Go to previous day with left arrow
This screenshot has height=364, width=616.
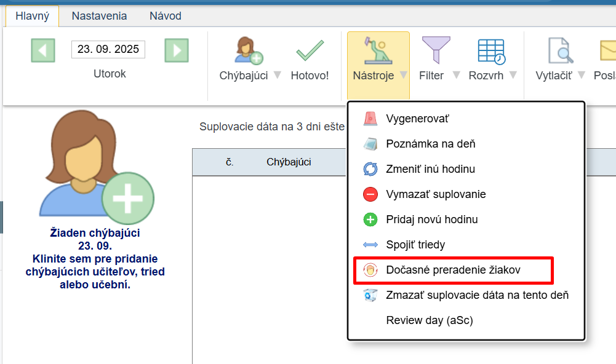(43, 50)
